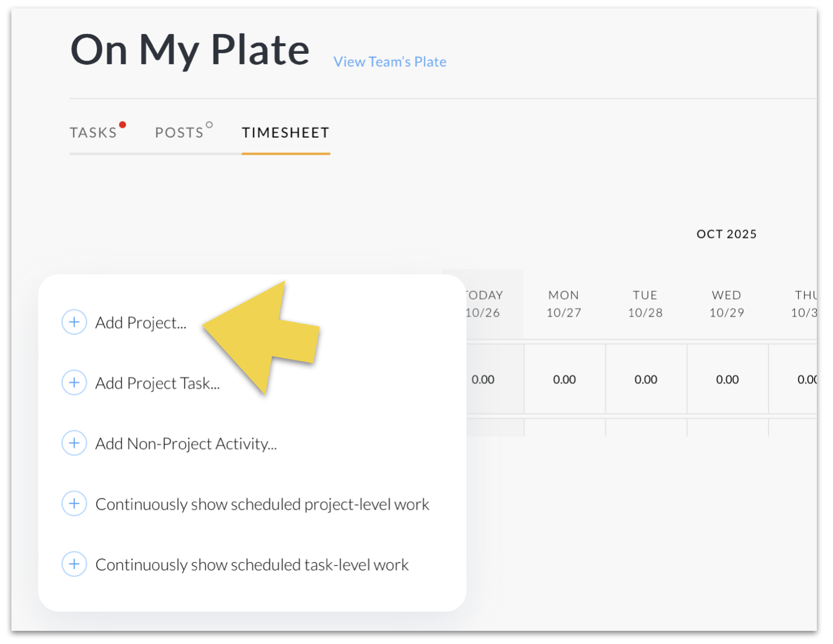Click the plus icon beside Add Non-Project Activity
833x644 pixels.
(74, 443)
